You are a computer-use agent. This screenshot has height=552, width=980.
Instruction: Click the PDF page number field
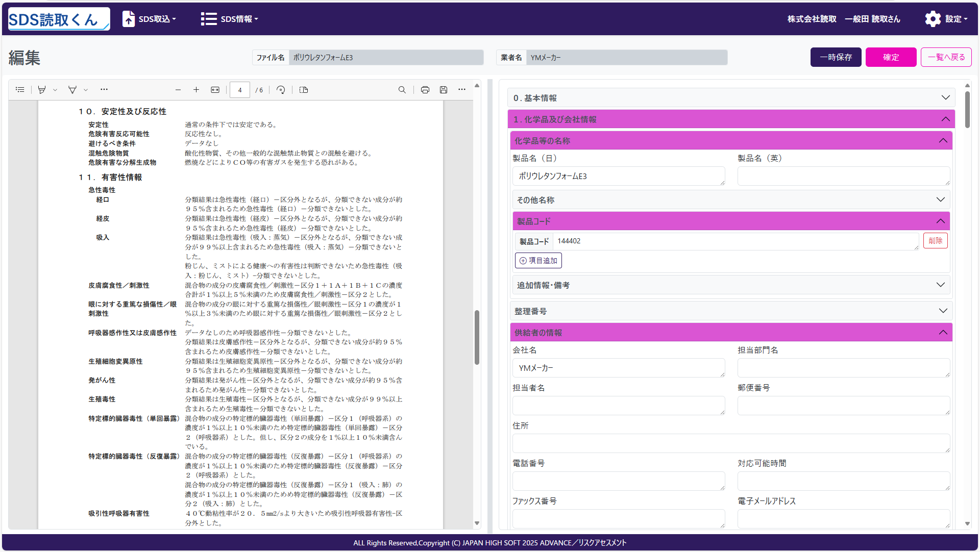point(239,90)
